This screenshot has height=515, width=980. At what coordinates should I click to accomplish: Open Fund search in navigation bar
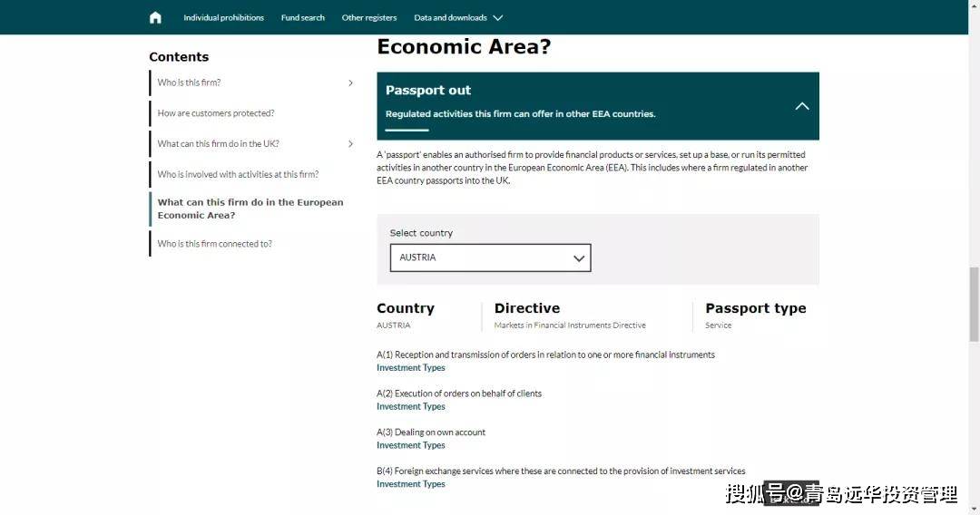point(302,17)
